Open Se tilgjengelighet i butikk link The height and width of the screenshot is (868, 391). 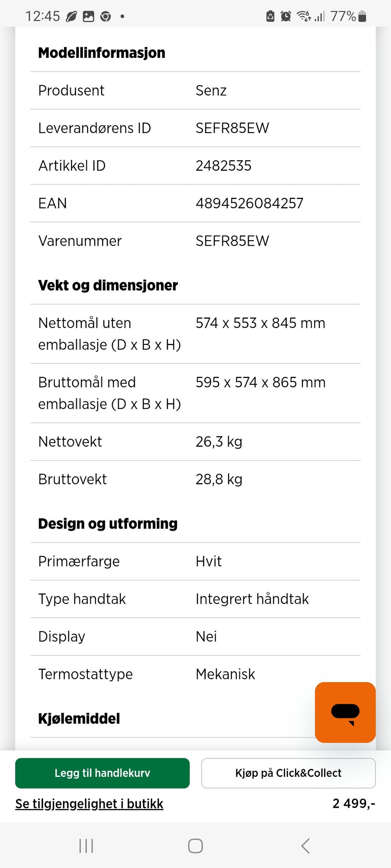89,804
